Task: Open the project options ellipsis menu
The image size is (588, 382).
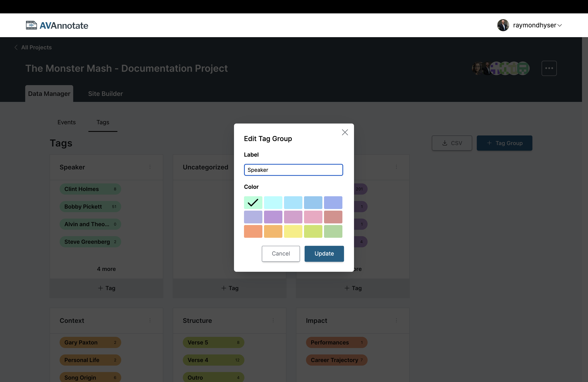Action: pos(549,68)
